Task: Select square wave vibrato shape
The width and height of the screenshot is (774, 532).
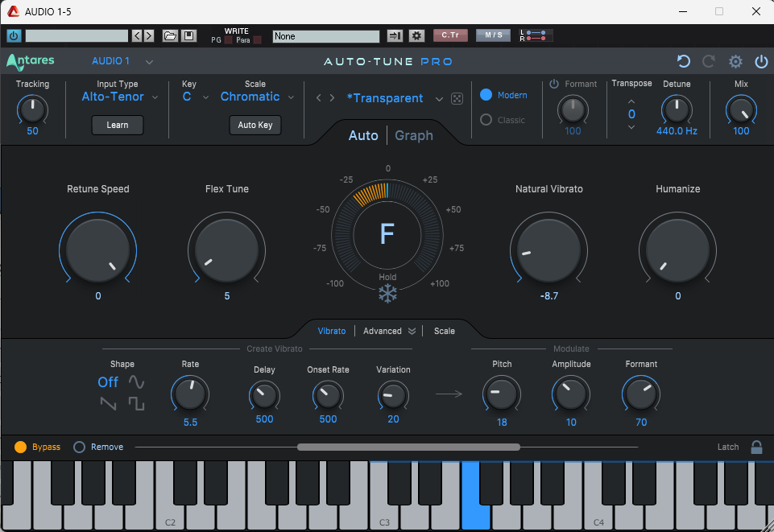Action: (136, 404)
